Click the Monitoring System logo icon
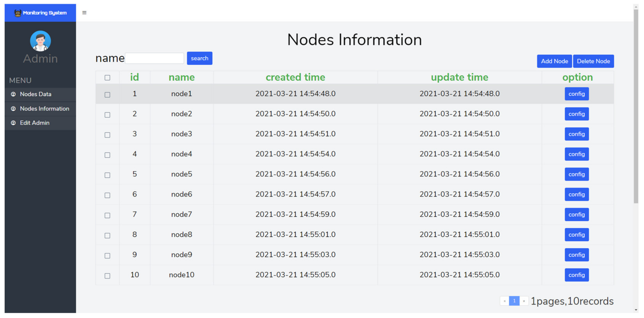The height and width of the screenshot is (318, 644). click(18, 13)
